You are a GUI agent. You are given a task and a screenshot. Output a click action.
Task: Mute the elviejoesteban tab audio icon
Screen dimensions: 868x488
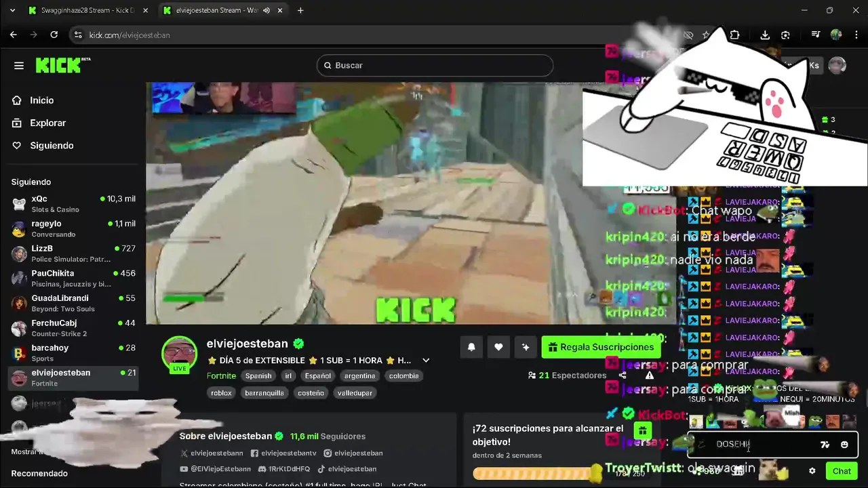coord(267,10)
